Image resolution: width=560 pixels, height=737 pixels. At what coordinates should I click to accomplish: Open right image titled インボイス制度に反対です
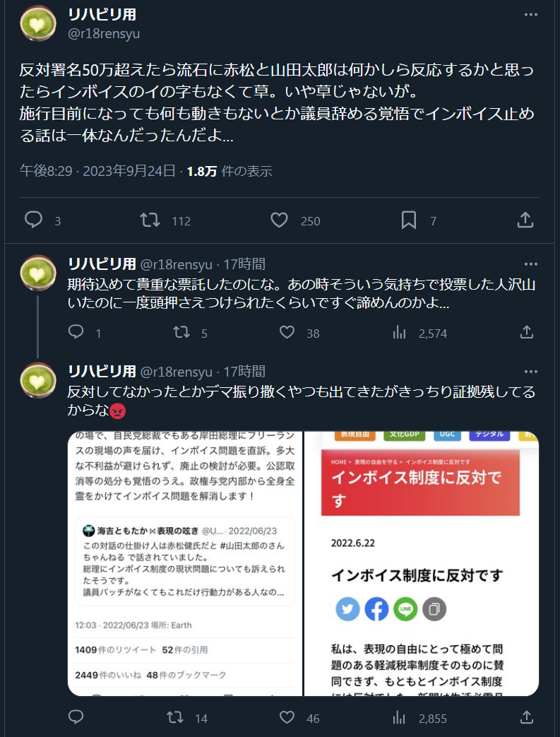422,563
